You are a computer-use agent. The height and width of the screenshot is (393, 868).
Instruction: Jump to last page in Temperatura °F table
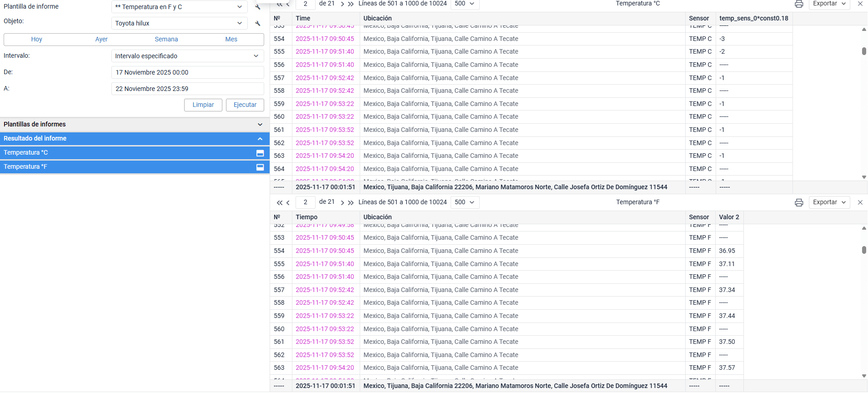point(351,202)
